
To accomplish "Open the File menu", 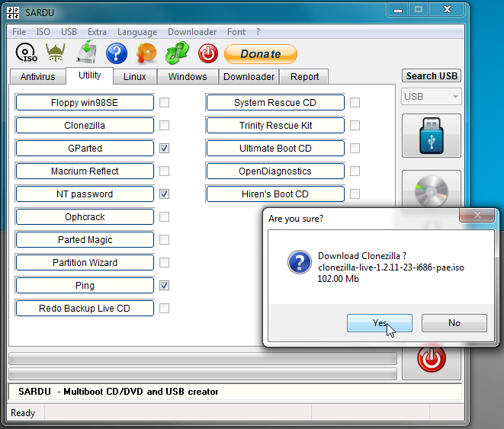I will (x=19, y=32).
